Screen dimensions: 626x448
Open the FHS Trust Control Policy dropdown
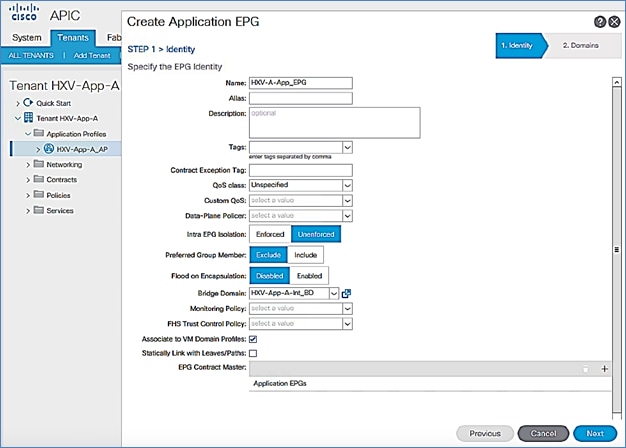[x=347, y=323]
